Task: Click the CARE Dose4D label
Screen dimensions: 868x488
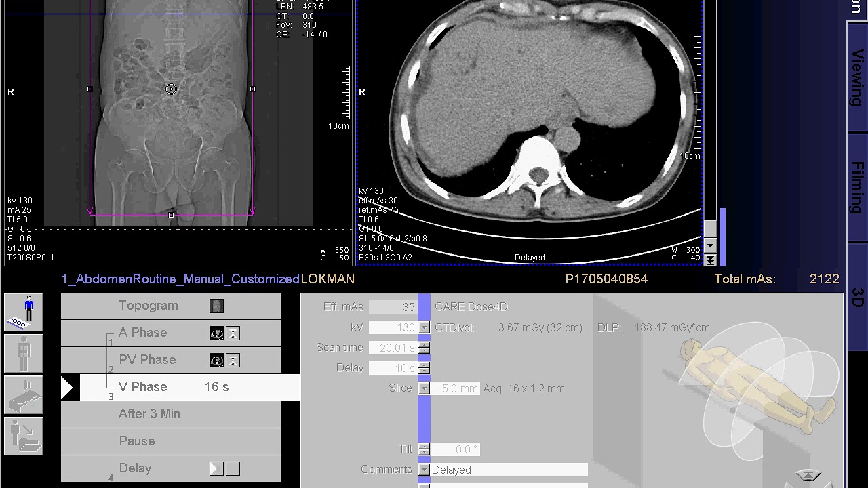Action: (x=471, y=307)
